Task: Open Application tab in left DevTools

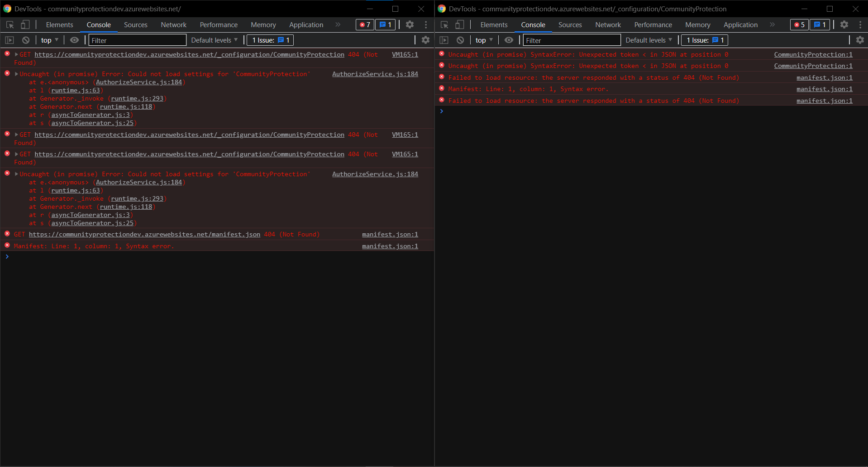Action: [306, 25]
